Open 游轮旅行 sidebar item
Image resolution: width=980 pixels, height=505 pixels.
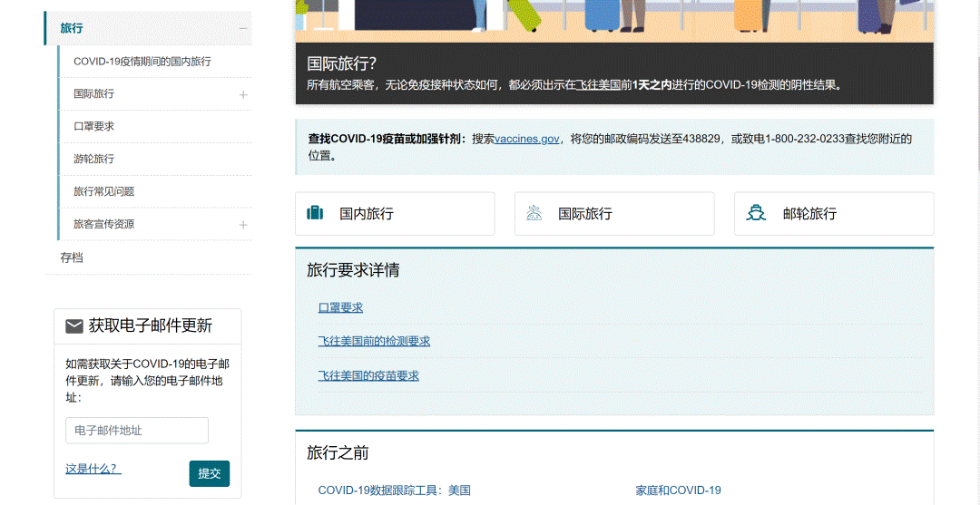[x=93, y=160]
